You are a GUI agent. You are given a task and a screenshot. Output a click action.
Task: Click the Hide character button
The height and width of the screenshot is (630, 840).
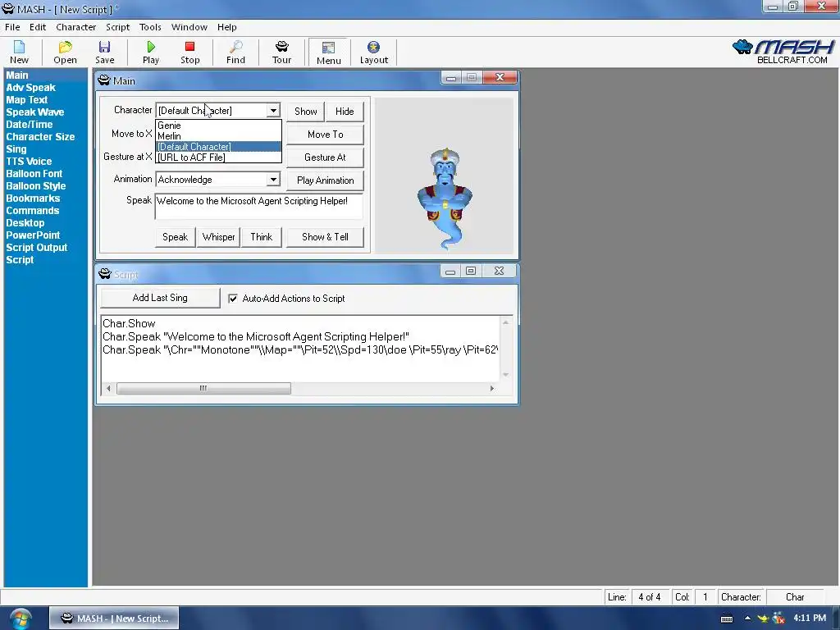(x=345, y=112)
